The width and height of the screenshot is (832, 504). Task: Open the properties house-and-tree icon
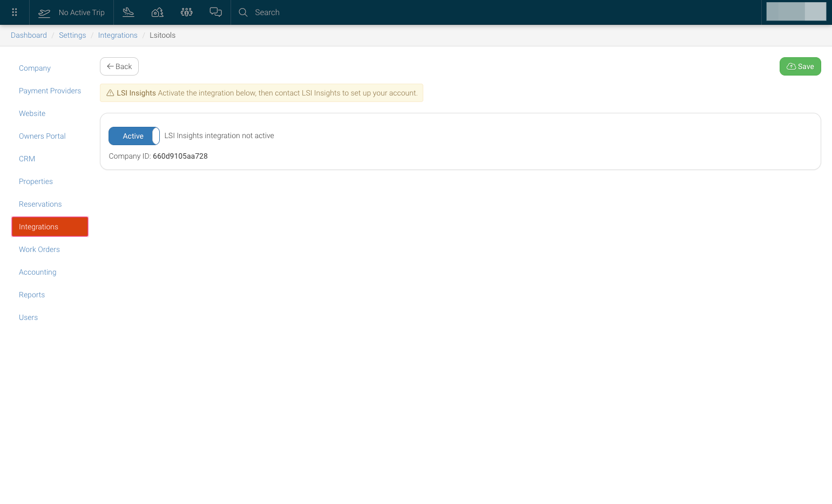pyautogui.click(x=158, y=12)
